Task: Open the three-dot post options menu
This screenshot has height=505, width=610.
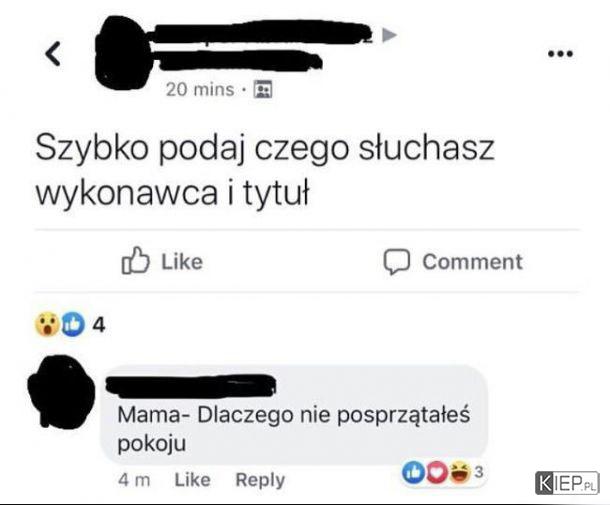Action: [561, 54]
